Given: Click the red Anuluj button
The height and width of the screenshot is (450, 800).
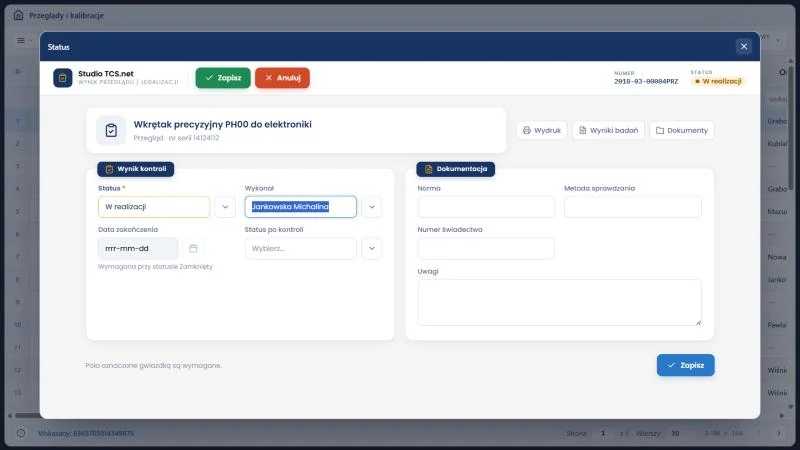Looking at the screenshot, I should pyautogui.click(x=282, y=78).
